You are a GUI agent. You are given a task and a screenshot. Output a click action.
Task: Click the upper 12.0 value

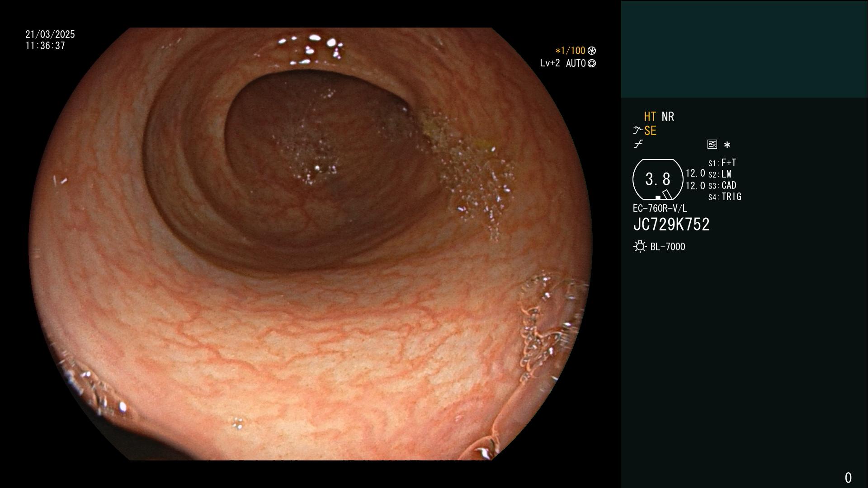(695, 173)
